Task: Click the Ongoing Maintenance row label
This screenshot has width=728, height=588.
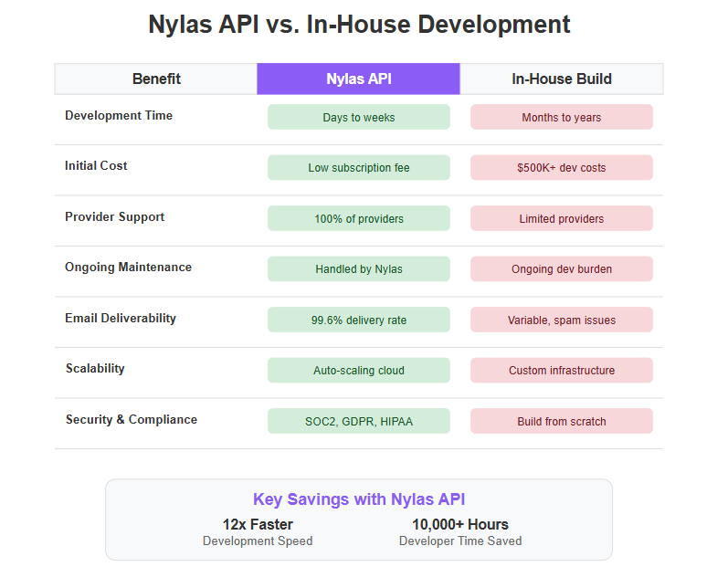Action: click(x=128, y=268)
